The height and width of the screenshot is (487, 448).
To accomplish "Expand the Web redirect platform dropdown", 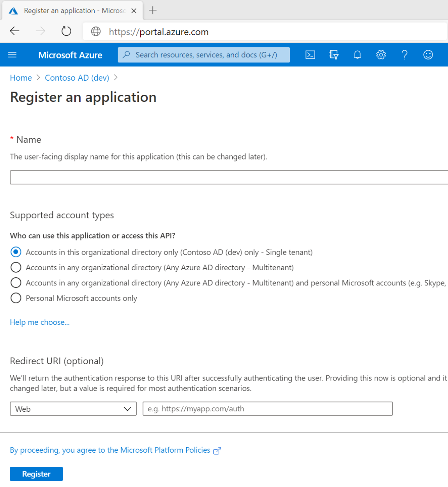I will (x=73, y=409).
